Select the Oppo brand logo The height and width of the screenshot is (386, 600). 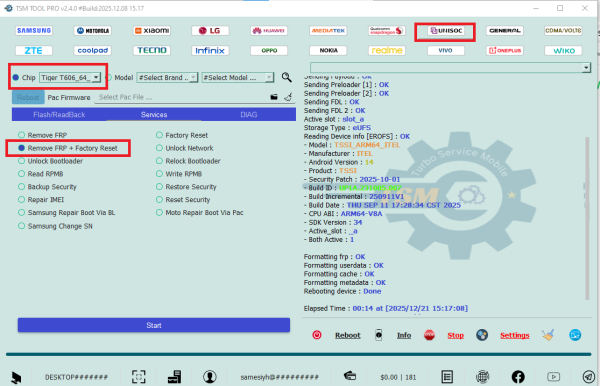pyautogui.click(x=269, y=50)
